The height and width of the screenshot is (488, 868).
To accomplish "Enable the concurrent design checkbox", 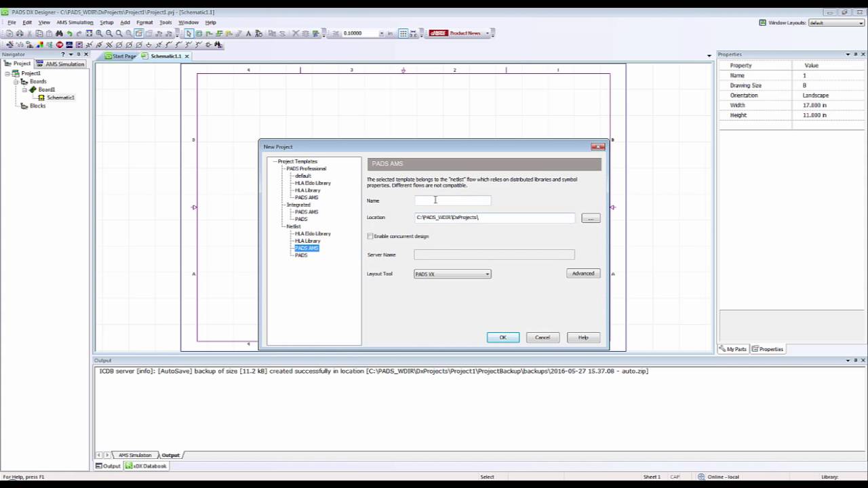I will pyautogui.click(x=370, y=237).
